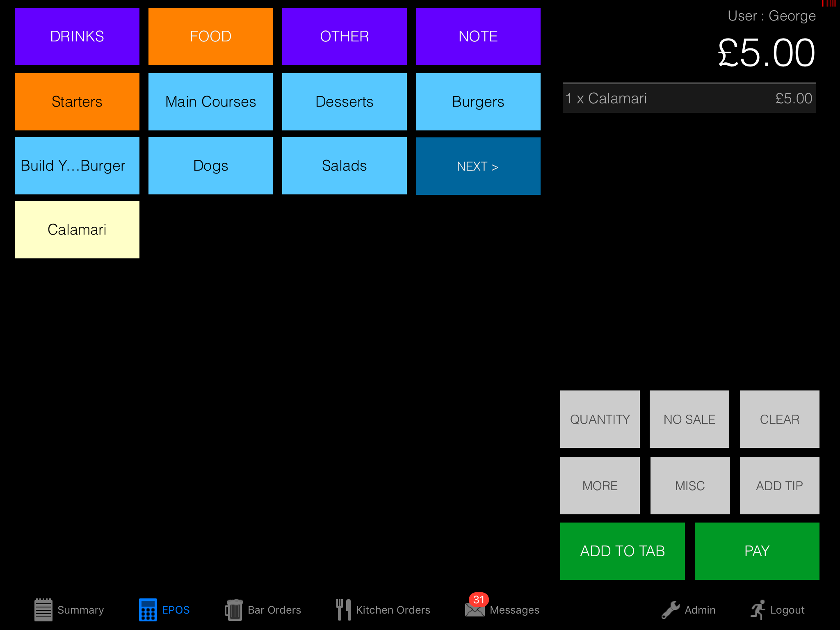This screenshot has width=840, height=630.
Task: Add another Calamari item
Action: point(77,230)
